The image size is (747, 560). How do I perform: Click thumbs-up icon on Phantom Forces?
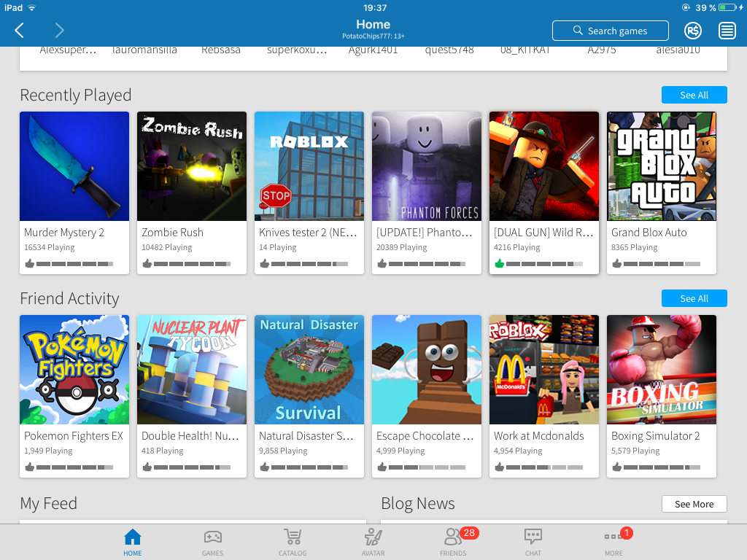click(x=382, y=263)
